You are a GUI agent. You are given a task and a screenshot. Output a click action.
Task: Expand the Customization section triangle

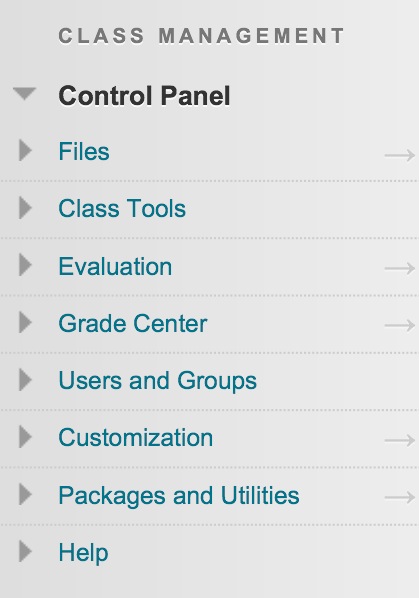click(x=25, y=437)
